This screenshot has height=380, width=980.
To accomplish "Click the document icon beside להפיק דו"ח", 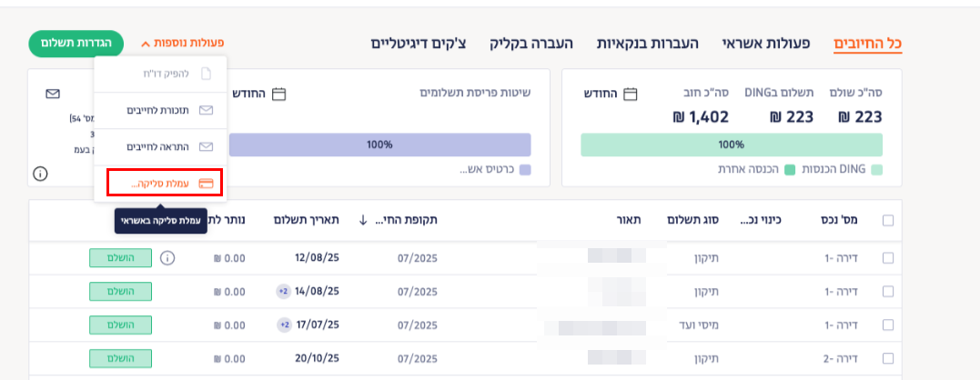I will click(206, 74).
